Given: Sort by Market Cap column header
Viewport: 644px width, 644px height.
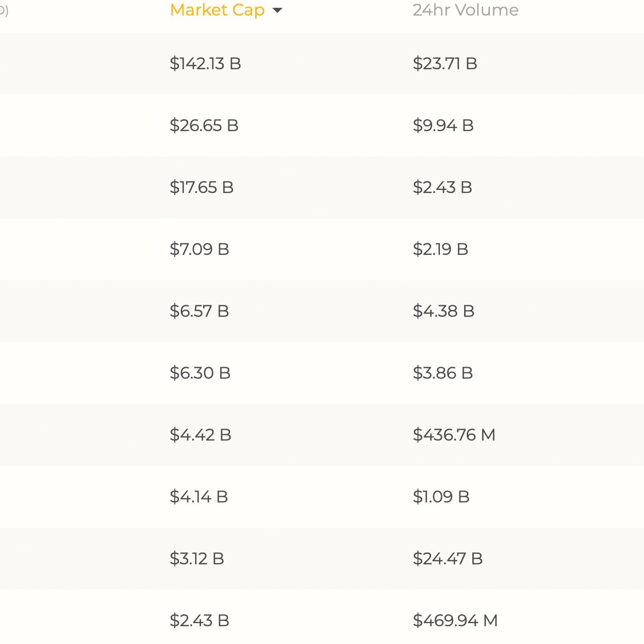Looking at the screenshot, I should tap(217, 10).
